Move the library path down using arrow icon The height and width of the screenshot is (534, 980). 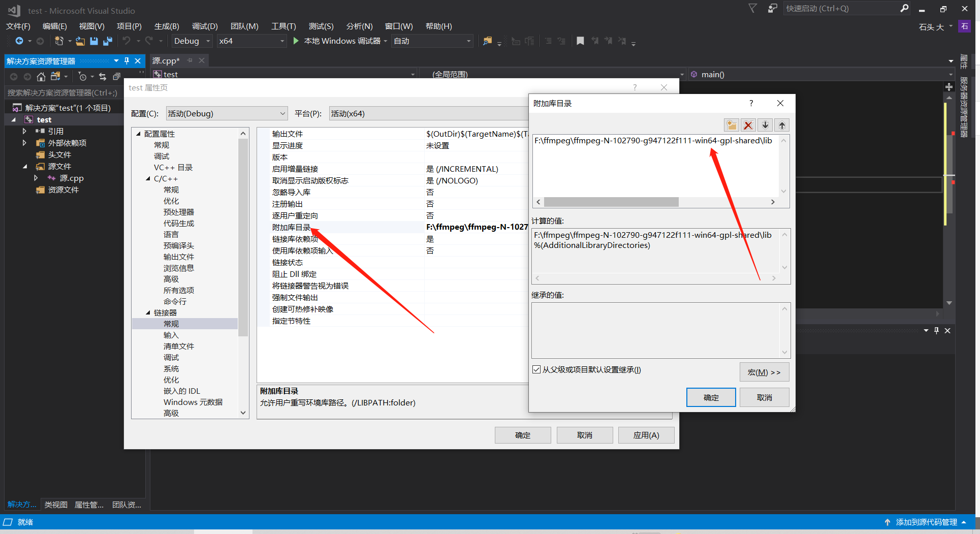tap(765, 125)
